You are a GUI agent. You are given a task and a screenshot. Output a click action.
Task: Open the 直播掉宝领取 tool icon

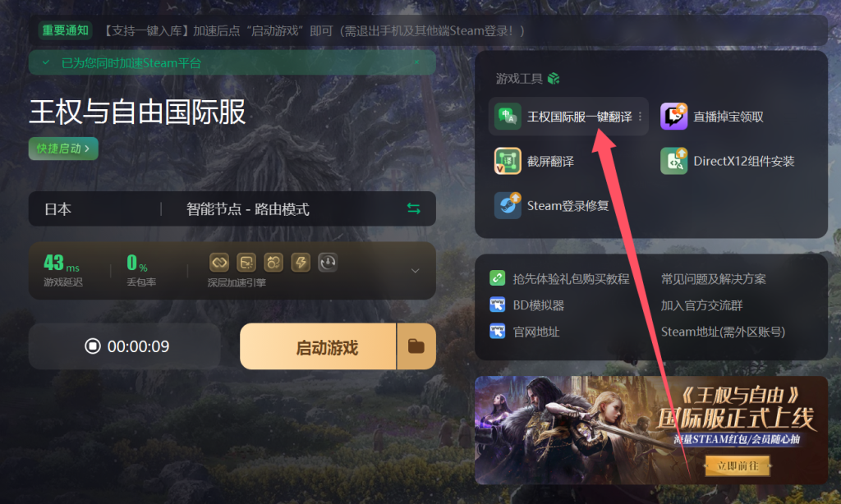(673, 117)
